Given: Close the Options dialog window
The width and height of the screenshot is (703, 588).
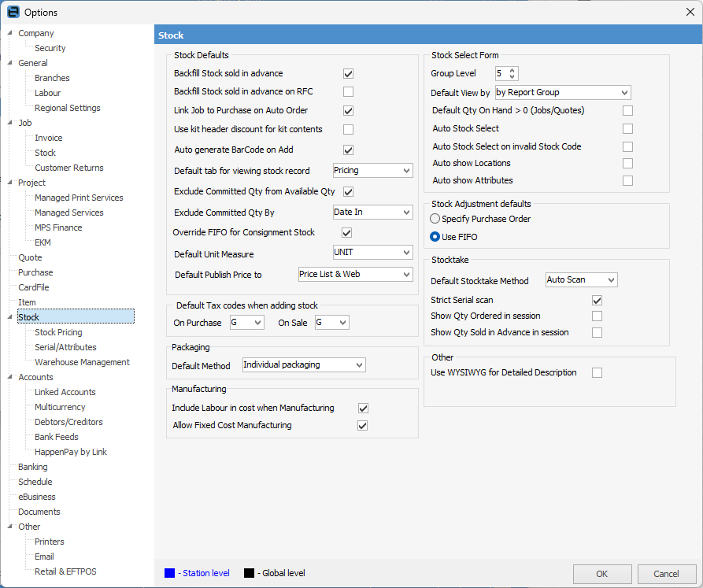Looking at the screenshot, I should (690, 12).
